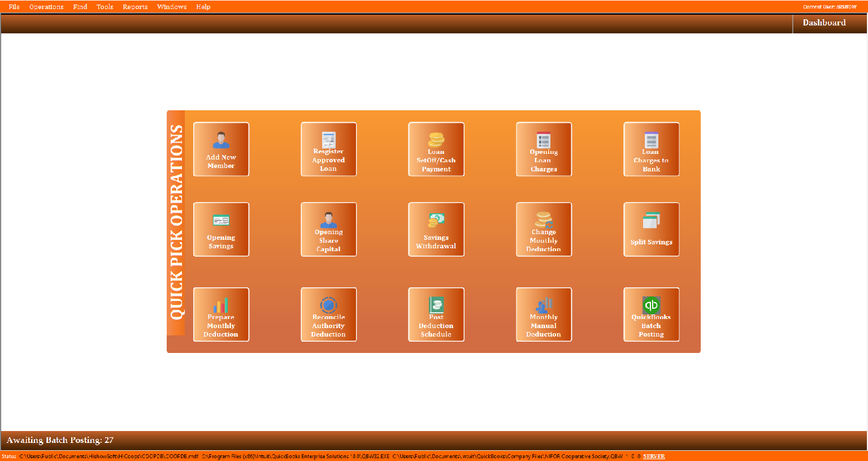Open the Add New Member tile
Viewport: 868px width, 461px height.
coord(221,149)
